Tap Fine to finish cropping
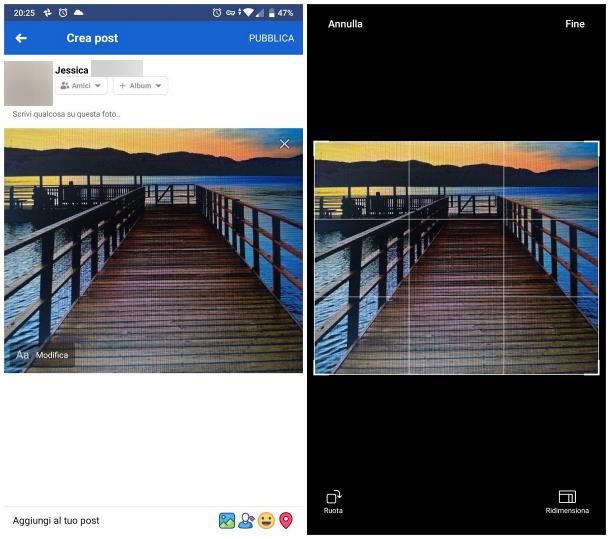 pos(575,24)
